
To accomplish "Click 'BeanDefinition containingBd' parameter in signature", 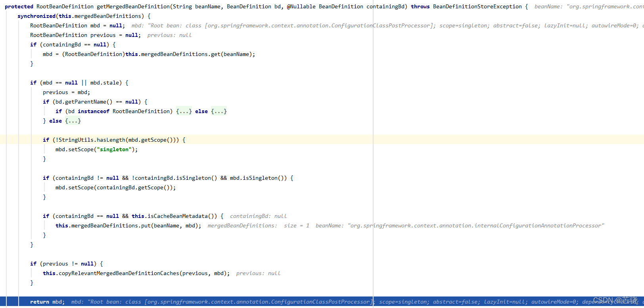I will pyautogui.click(x=362, y=7).
